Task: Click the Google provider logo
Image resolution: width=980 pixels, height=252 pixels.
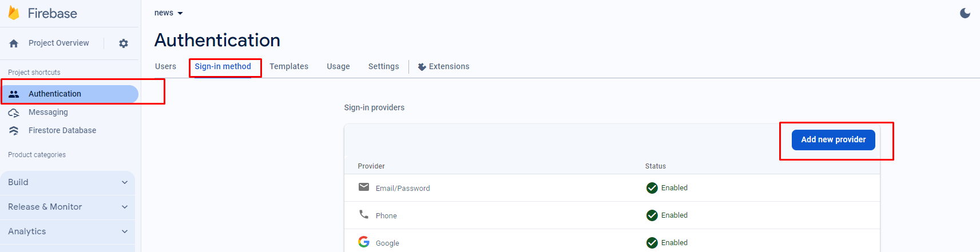Action: coord(364,242)
